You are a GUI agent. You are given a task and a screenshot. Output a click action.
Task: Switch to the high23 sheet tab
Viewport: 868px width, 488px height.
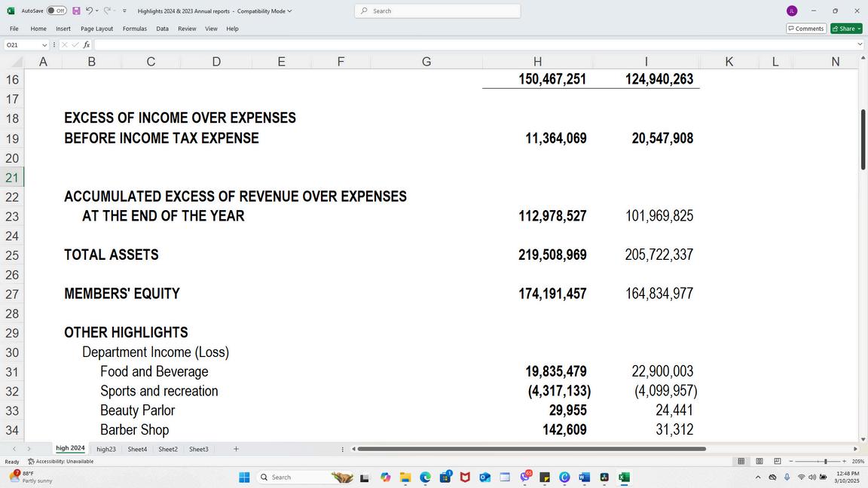pyautogui.click(x=106, y=450)
